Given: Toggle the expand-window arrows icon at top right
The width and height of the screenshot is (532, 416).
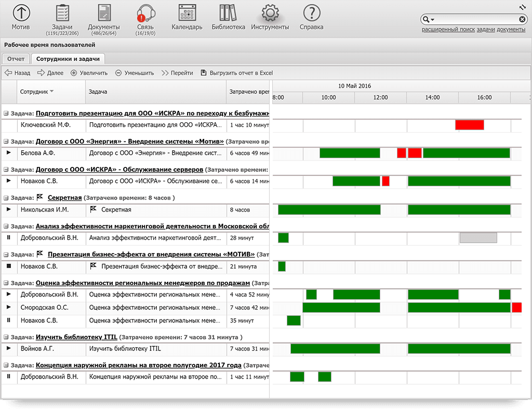Looking at the screenshot, I should pyautogui.click(x=523, y=7).
